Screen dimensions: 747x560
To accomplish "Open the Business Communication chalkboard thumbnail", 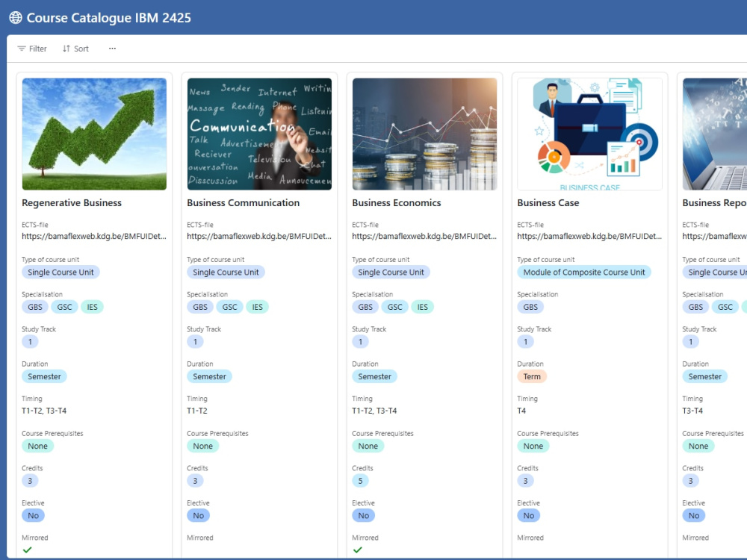I will (x=259, y=134).
